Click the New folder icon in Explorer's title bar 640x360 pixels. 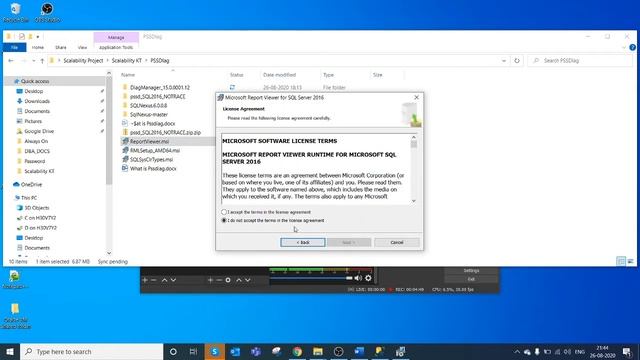[30, 37]
